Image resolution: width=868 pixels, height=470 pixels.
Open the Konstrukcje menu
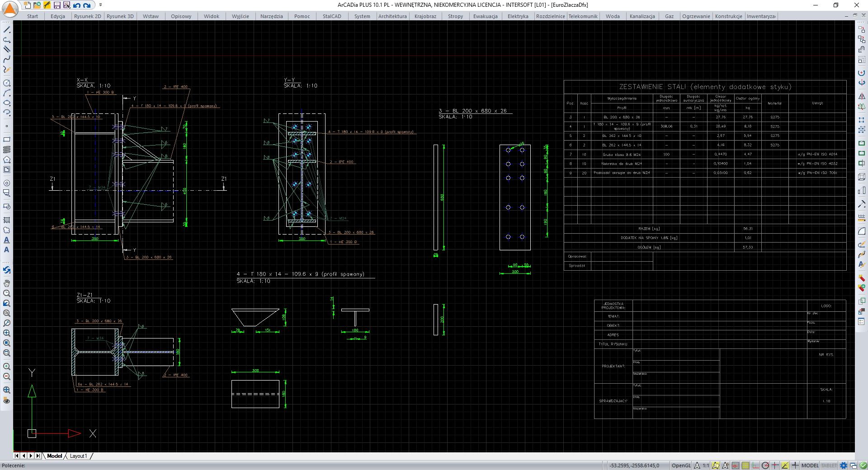(x=728, y=16)
